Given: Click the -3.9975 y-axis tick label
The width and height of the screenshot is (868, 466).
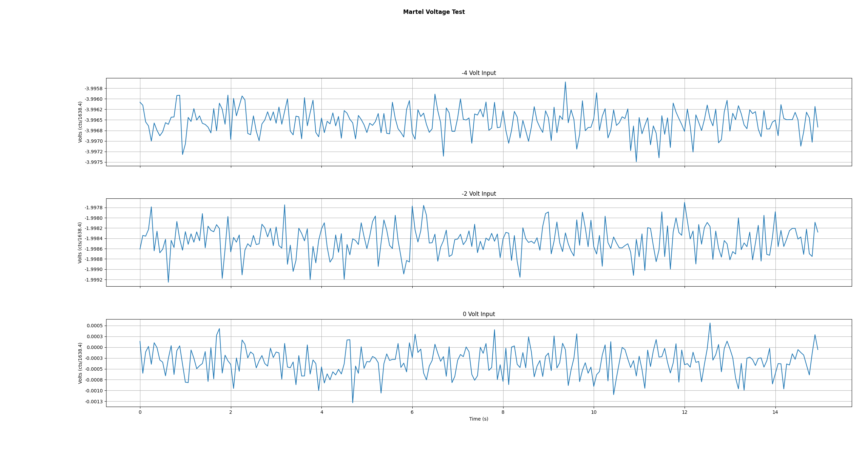Looking at the screenshot, I should point(94,162).
